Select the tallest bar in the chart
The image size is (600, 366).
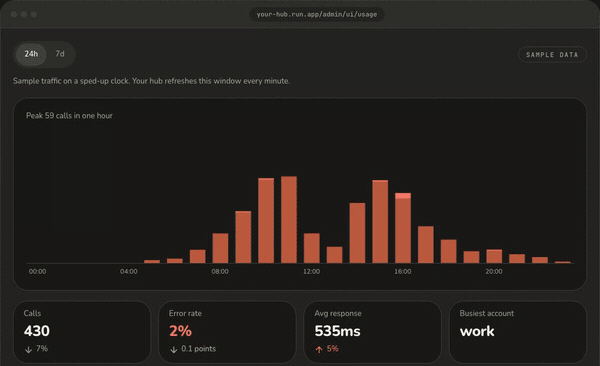(289, 220)
